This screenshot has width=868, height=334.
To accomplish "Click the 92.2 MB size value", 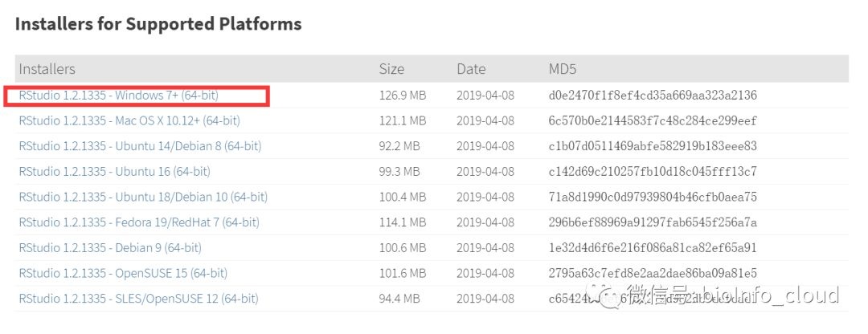I will pos(399,146).
